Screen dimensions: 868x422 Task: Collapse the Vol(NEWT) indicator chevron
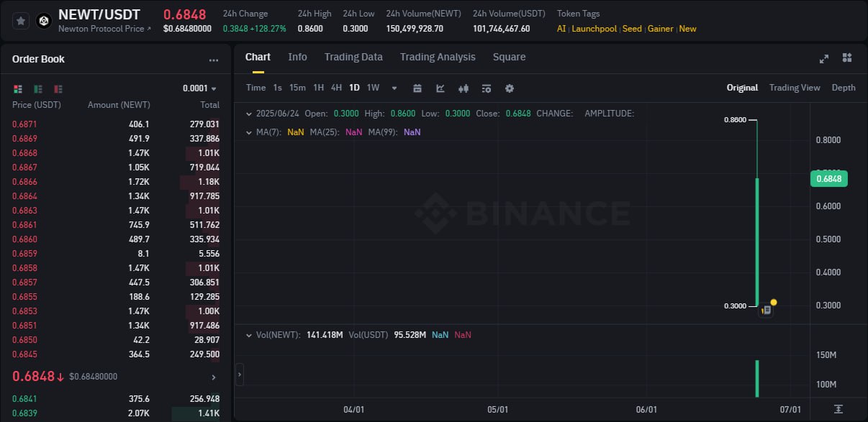click(249, 335)
